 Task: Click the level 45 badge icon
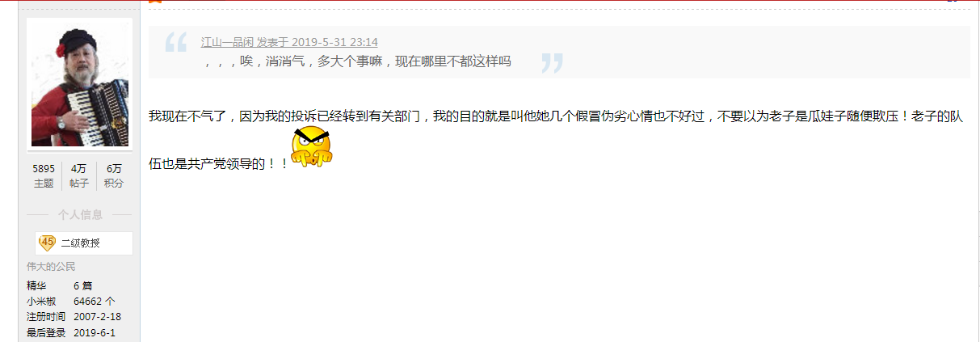(48, 243)
